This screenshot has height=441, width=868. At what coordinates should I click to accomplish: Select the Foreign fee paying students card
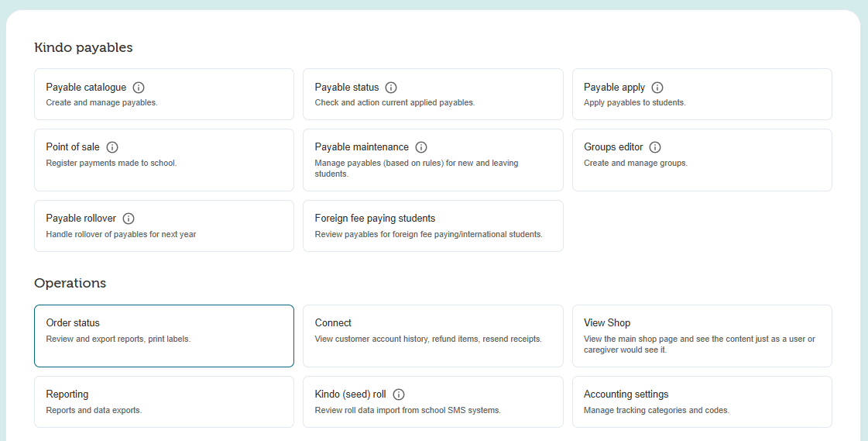point(432,226)
